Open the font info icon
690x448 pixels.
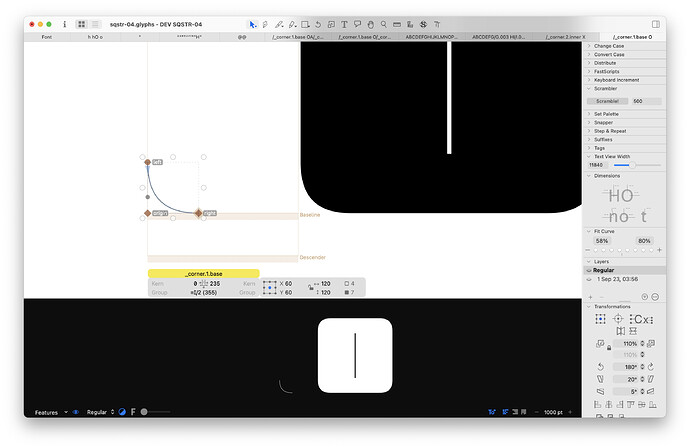[65, 25]
